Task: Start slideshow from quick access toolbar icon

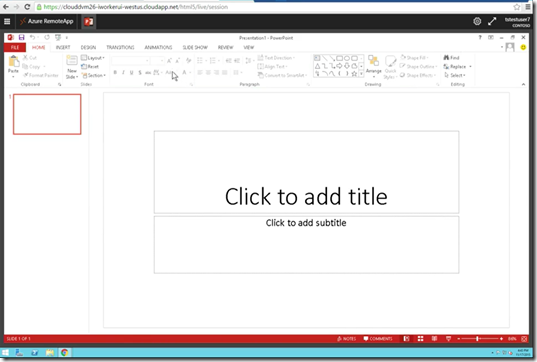Action: click(x=58, y=37)
